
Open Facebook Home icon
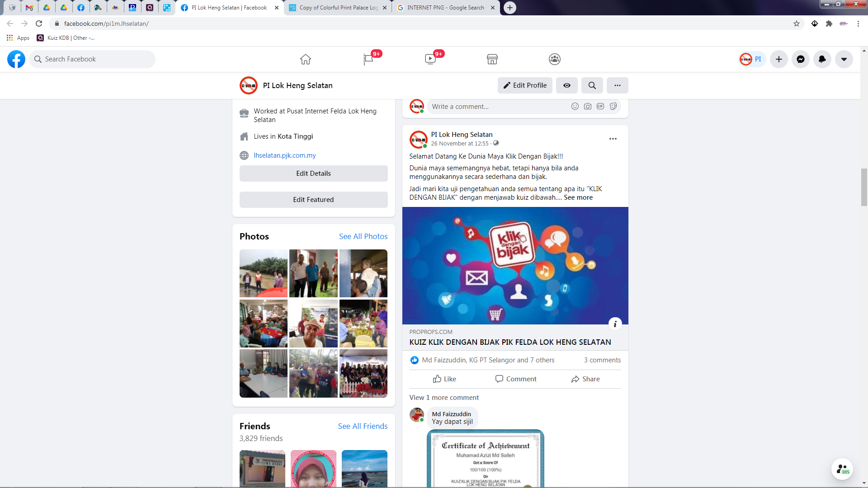pyautogui.click(x=306, y=59)
